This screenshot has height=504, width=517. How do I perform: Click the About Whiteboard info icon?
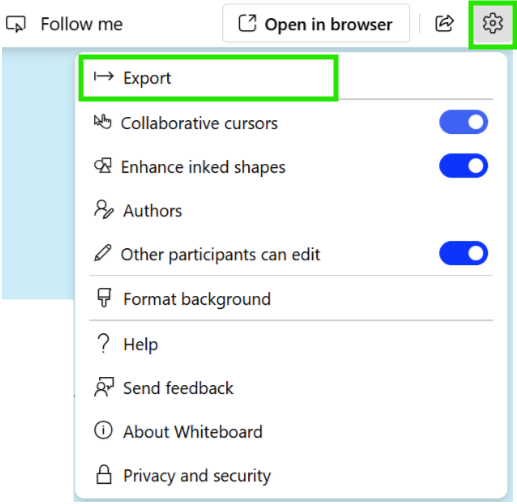103,430
